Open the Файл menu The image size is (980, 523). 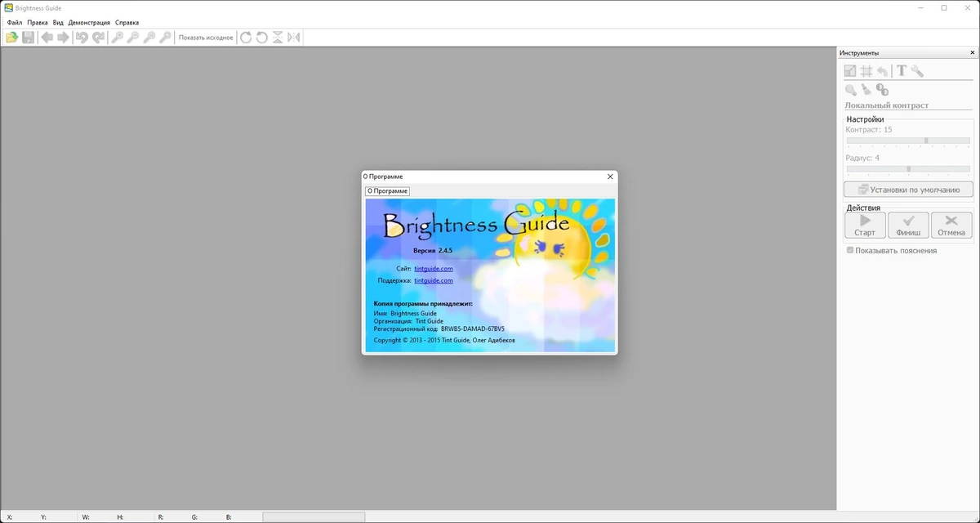[15, 23]
